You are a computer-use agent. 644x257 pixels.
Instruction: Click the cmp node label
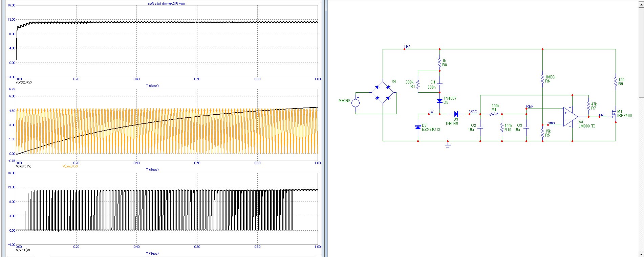[x=551, y=123]
